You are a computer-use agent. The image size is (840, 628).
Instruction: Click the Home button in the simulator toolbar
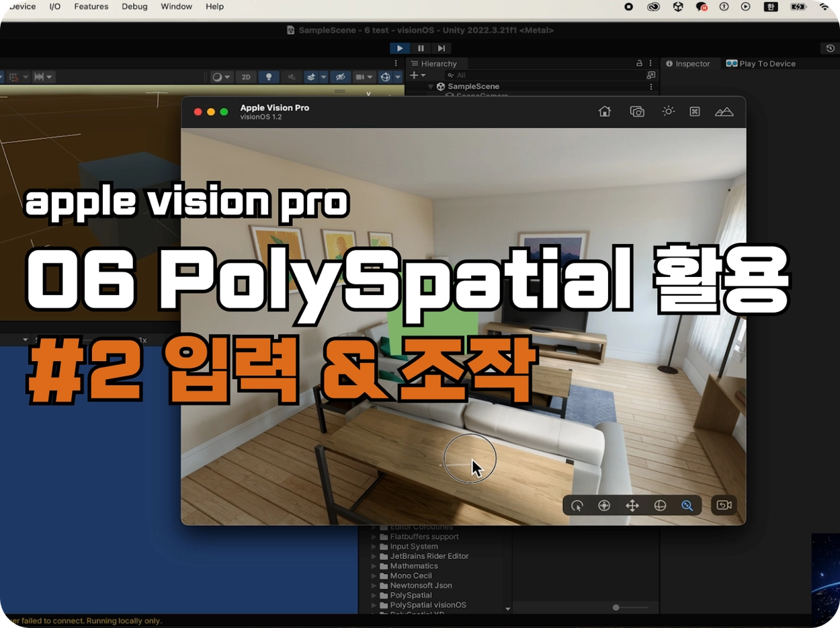point(605,112)
